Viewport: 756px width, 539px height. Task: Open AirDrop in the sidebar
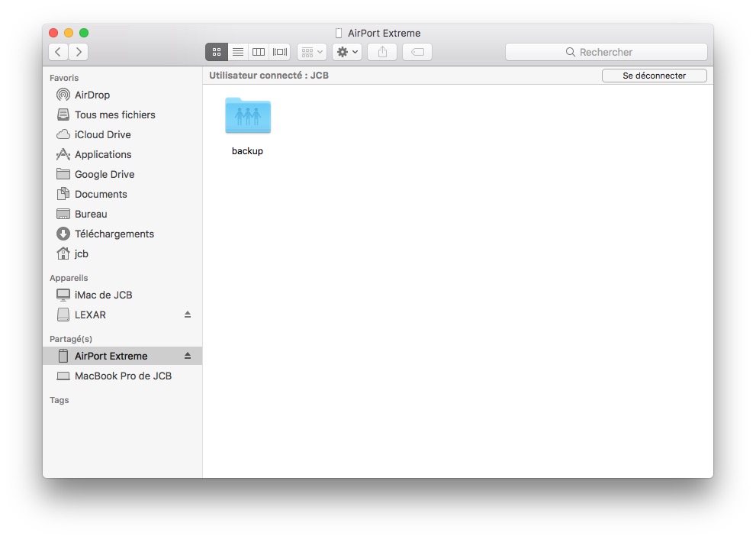[122, 95]
